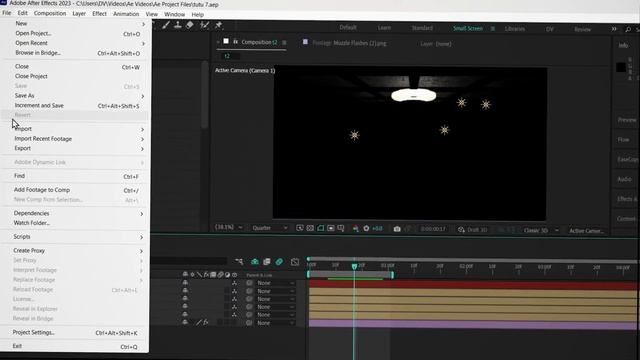Toggle the fx switch on purple layer row
Viewport: 640px width, 360px height.
tap(206, 322)
